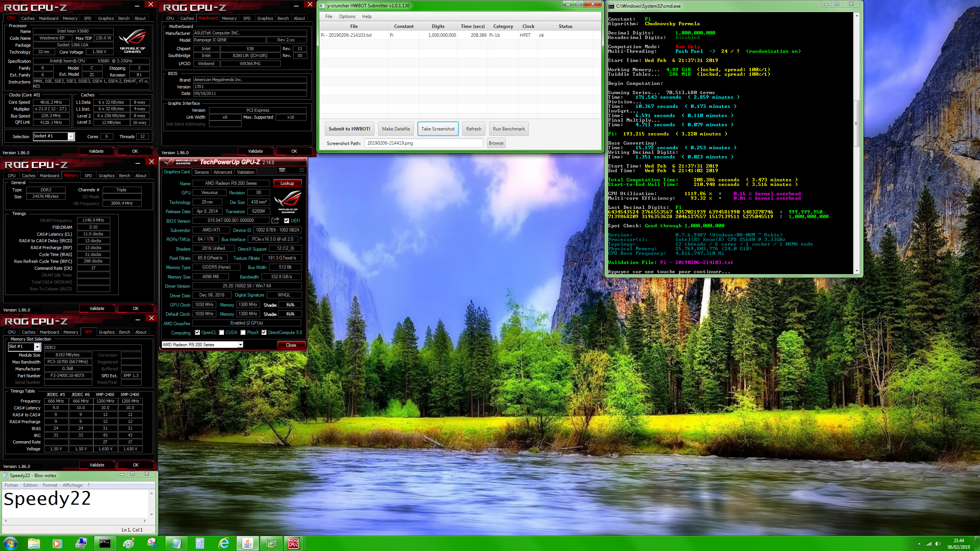Image resolution: width=980 pixels, height=551 pixels.
Task: Toggle the UEFI checkbox in GPU-Z
Action: click(286, 220)
